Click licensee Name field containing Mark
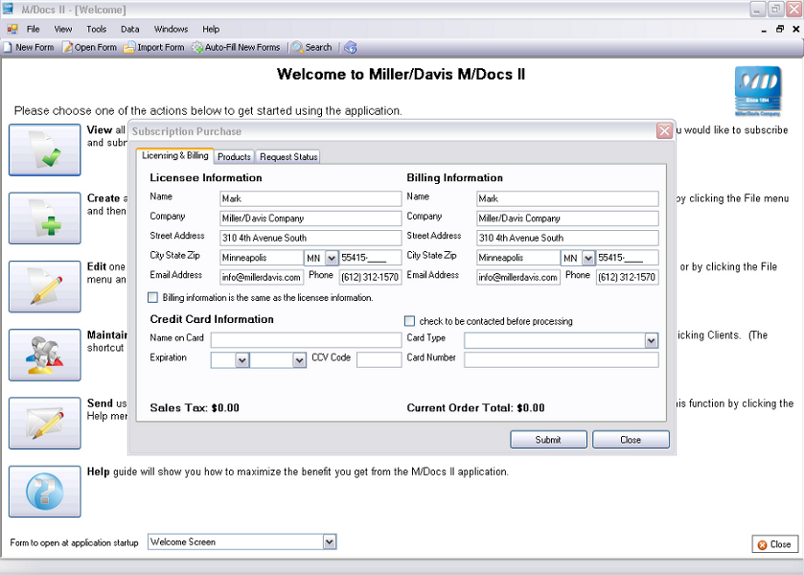Screen dimensions: 804x575 [310, 199]
